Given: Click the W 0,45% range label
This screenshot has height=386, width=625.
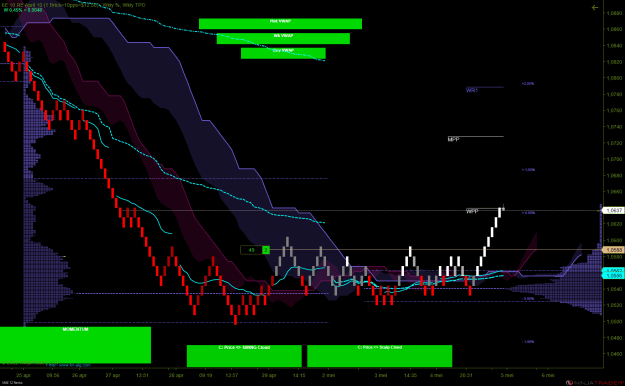Looking at the screenshot, I should pyautogui.click(x=22, y=10).
